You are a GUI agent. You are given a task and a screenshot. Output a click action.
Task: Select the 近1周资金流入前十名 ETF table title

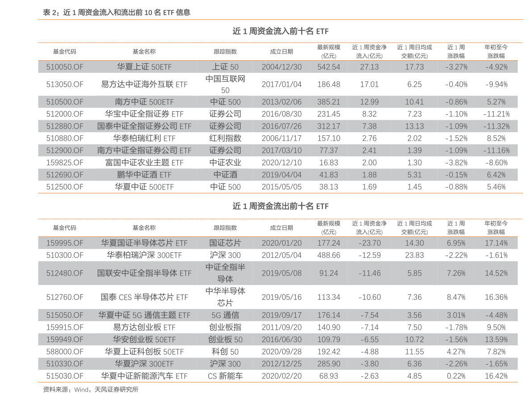tap(281, 31)
